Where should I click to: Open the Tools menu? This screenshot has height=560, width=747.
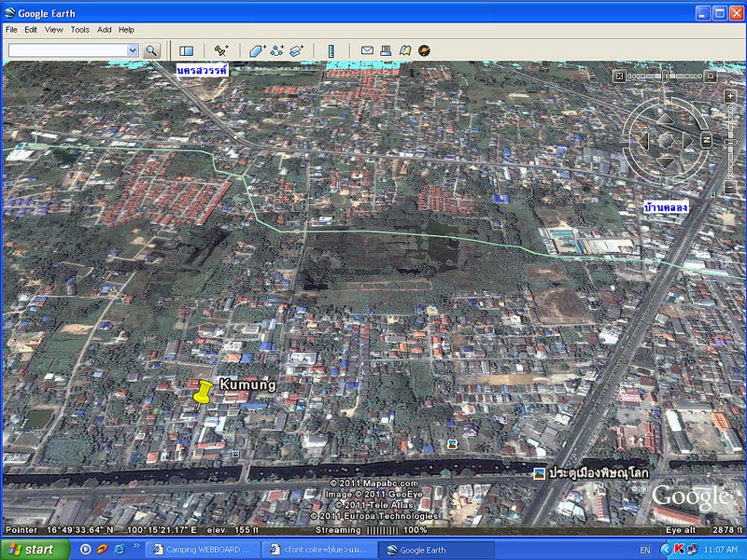80,30
